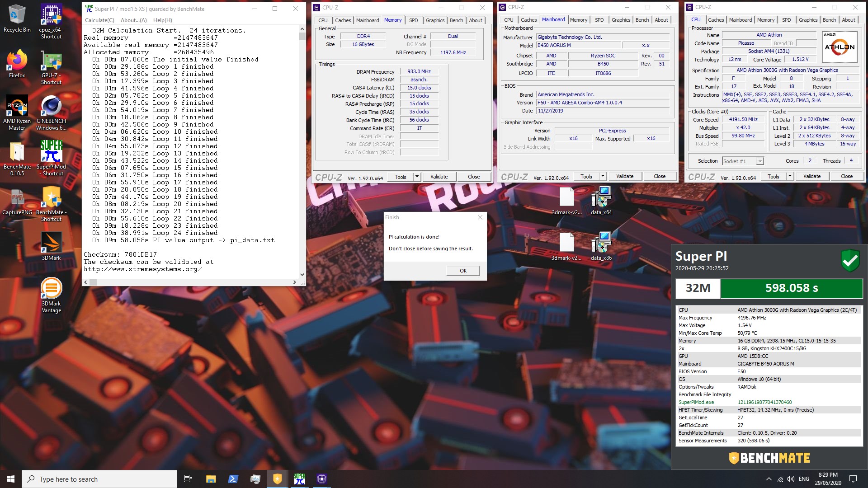The height and width of the screenshot is (488, 868).
Task: Launch cpuz_x64 shortcut on desktop
Action: point(51,21)
